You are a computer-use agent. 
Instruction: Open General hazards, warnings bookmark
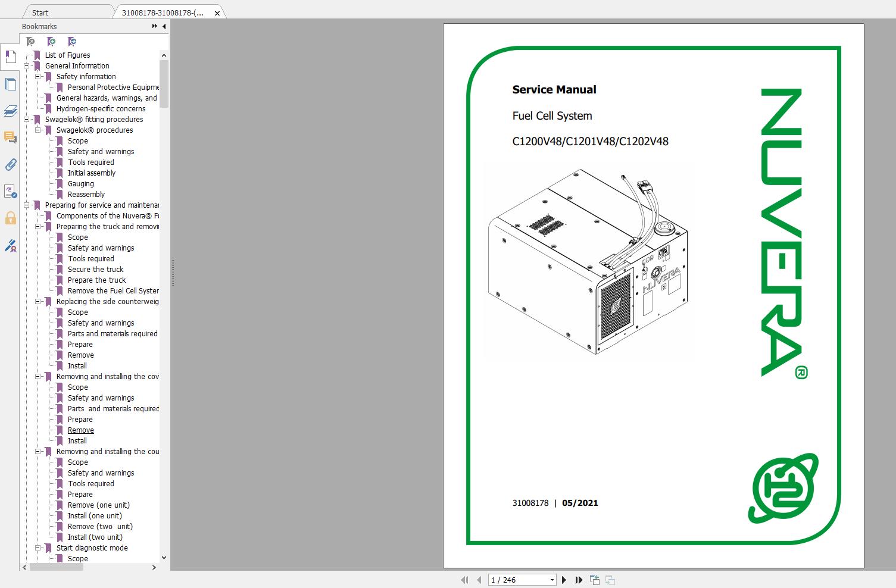107,98
